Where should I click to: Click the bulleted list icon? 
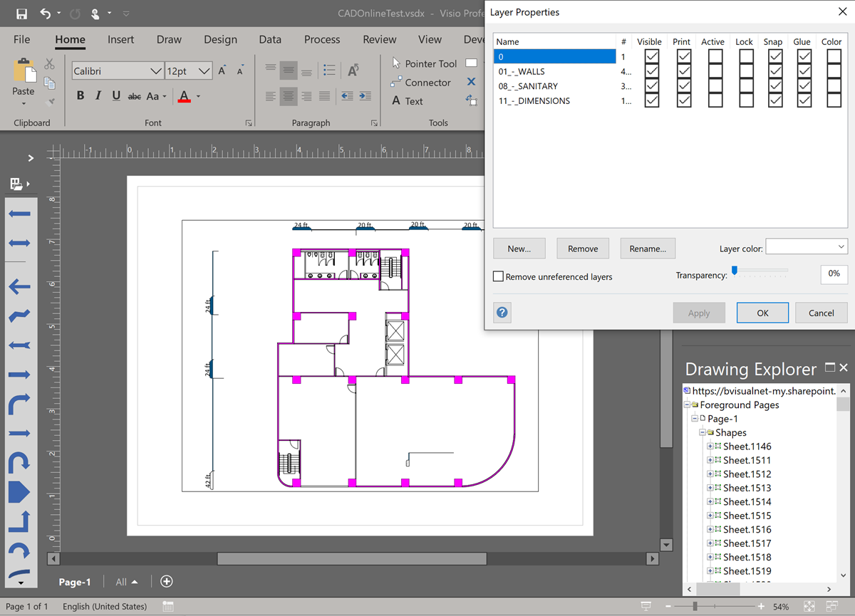pyautogui.click(x=329, y=70)
